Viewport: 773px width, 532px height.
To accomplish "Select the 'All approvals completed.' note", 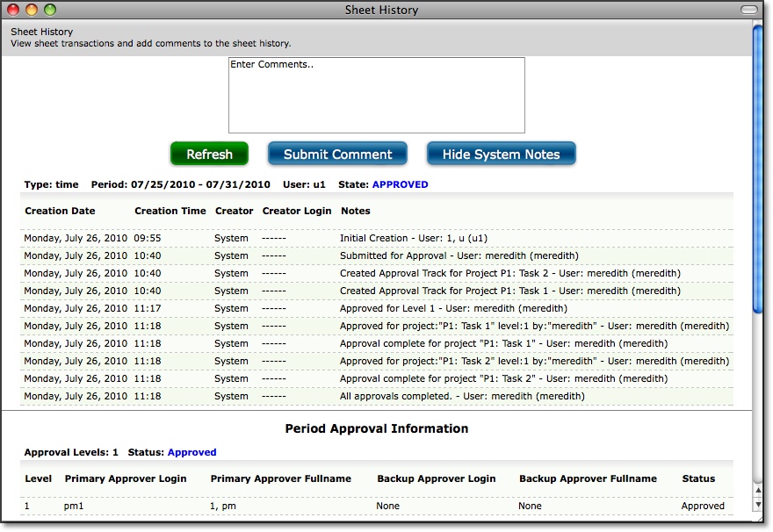I will click(x=462, y=396).
